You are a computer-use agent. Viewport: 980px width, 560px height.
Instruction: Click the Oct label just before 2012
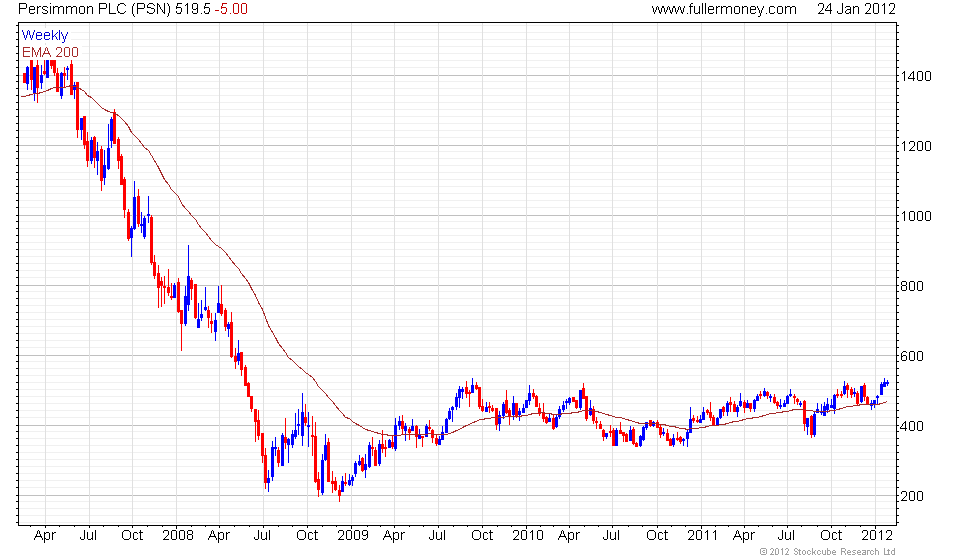point(831,536)
